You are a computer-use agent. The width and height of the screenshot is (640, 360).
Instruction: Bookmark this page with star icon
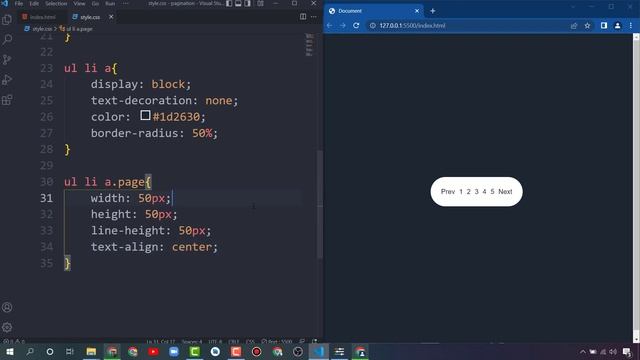587,25
